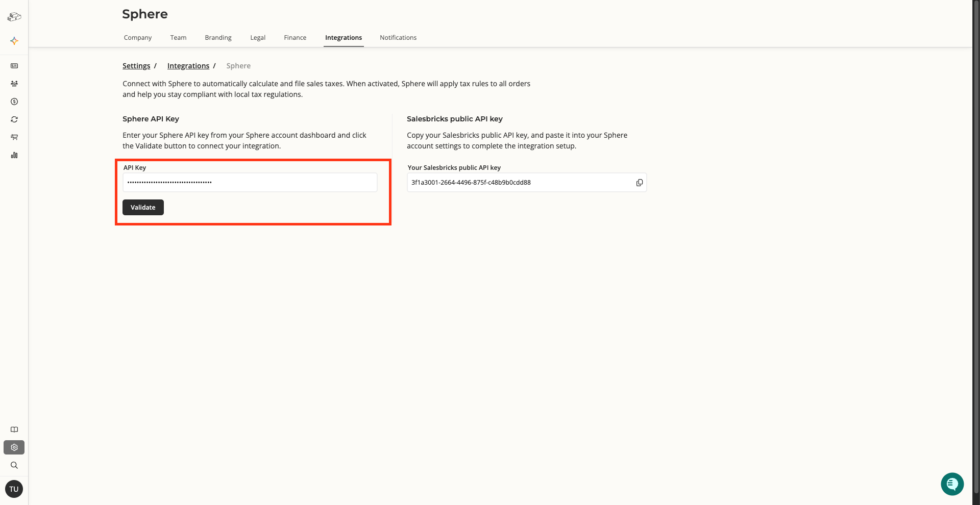
Task: Open the circular refresh arrows sidebar icon
Action: click(x=14, y=119)
